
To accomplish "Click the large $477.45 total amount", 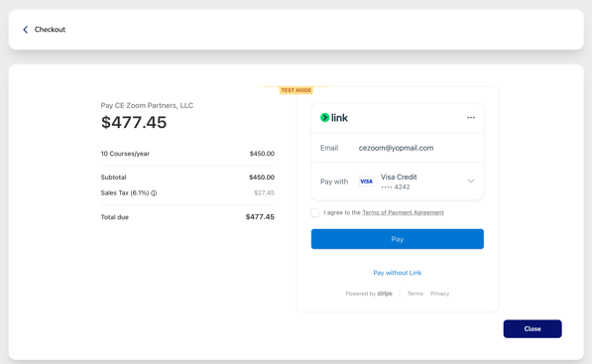I will tap(134, 122).
